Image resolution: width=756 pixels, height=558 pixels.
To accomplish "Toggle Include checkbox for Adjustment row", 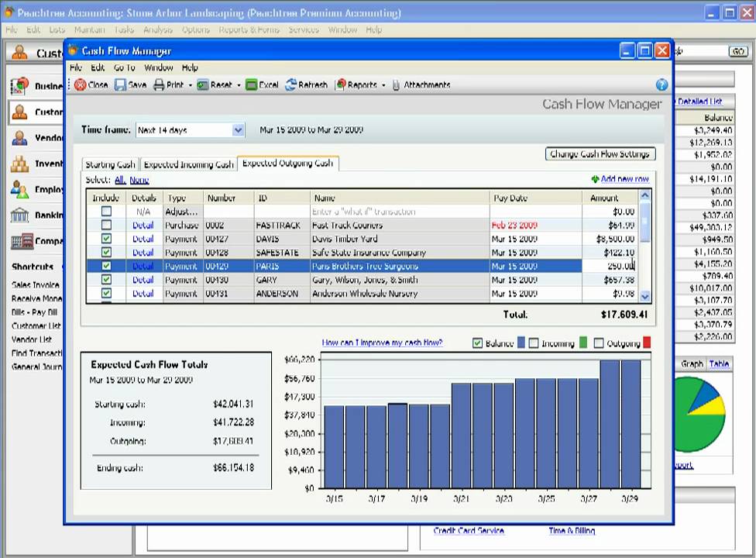I will (x=106, y=212).
